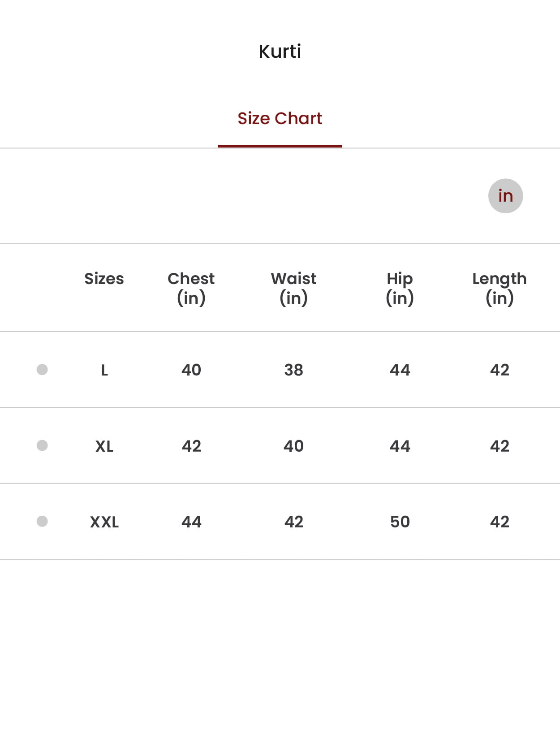560x747 pixels.
Task: Click waist value 40 in XL row
Action: click(293, 446)
